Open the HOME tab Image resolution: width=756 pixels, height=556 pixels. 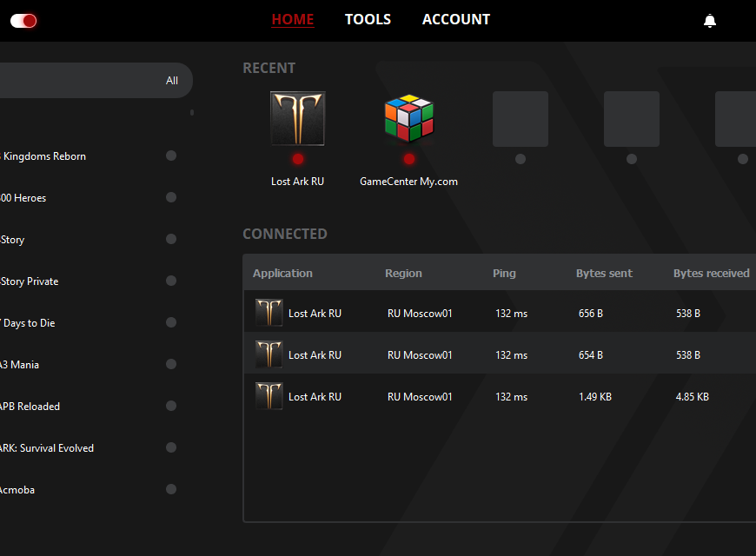[293, 19]
